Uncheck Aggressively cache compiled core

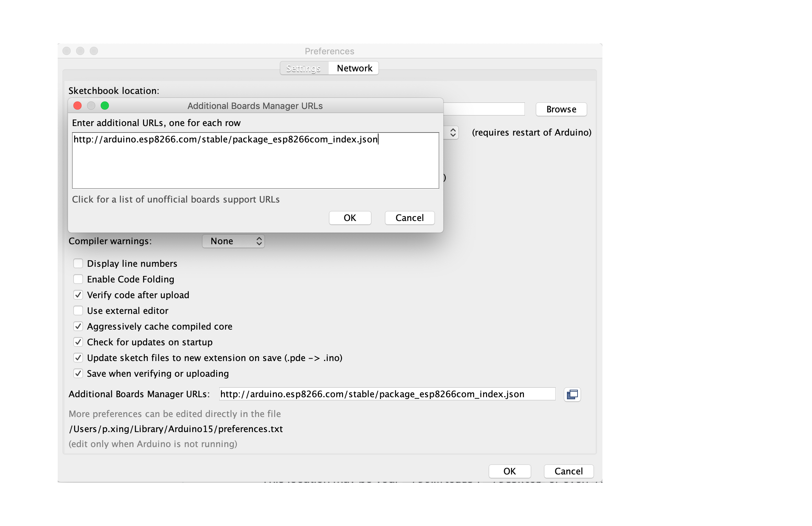[x=78, y=326]
